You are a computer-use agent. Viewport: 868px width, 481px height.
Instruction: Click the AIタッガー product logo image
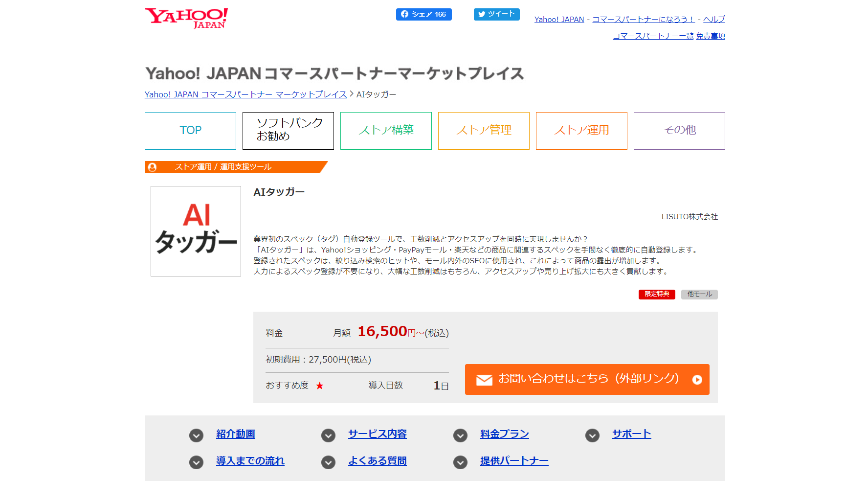click(196, 231)
